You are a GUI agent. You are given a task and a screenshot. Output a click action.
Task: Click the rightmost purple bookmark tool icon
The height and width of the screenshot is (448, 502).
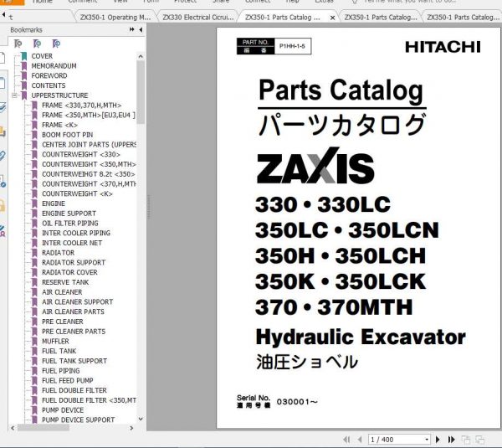click(56, 44)
